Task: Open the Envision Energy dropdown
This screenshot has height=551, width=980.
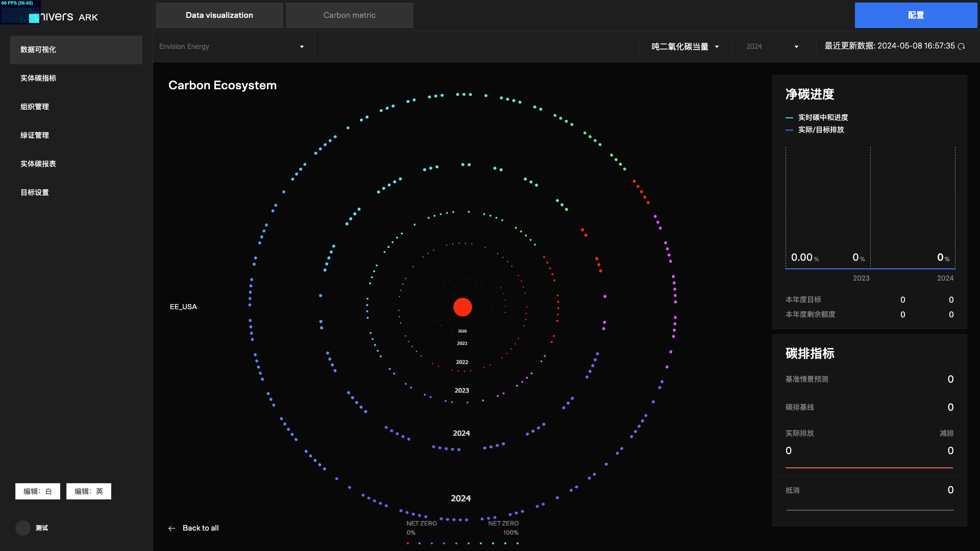Action: point(232,46)
